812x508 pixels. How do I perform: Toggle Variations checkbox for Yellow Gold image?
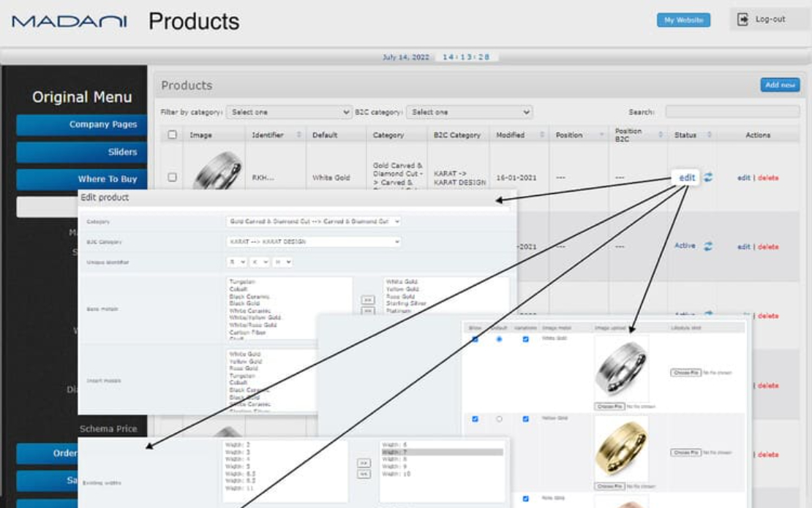(x=526, y=419)
